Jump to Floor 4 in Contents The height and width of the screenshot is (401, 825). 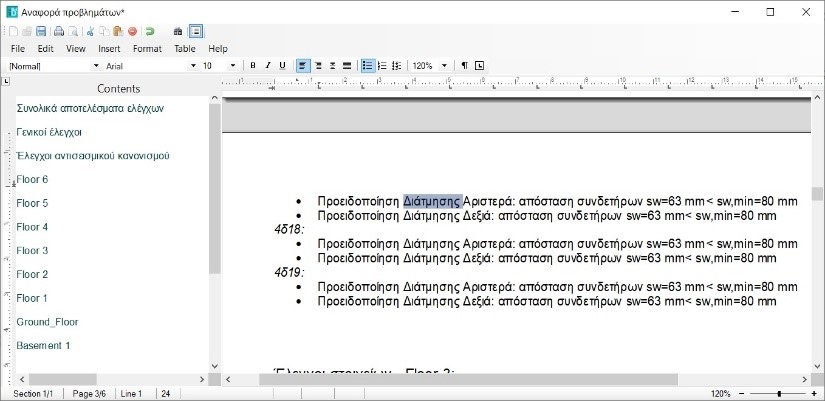tap(32, 227)
